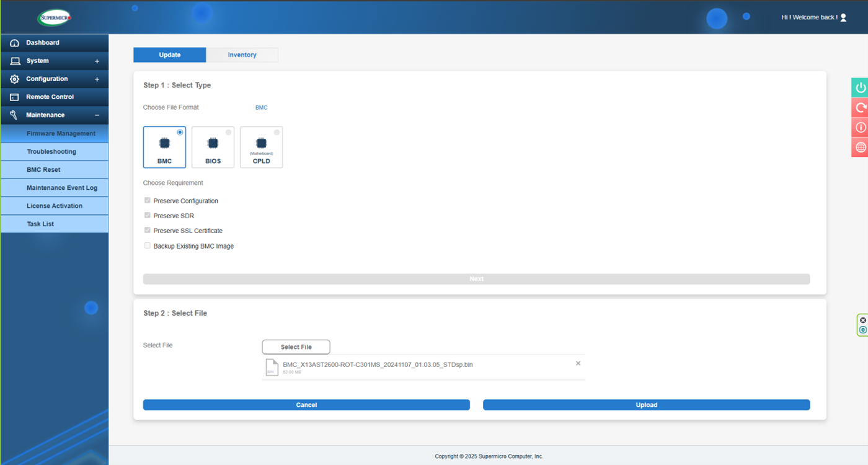Click 'Step 2 : Select File' heading
This screenshot has width=868, height=465.
[x=175, y=314]
